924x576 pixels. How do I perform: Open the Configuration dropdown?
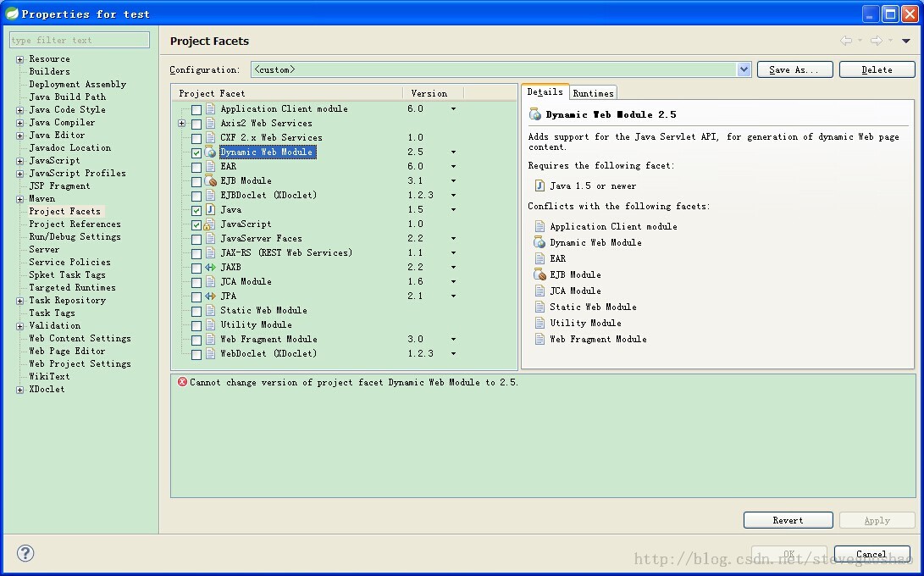[744, 69]
